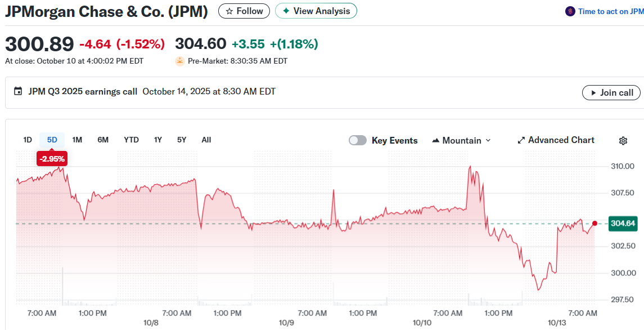Image resolution: width=644 pixels, height=330 pixels.
Task: Open the Time to act on JPM link
Action: [611, 11]
